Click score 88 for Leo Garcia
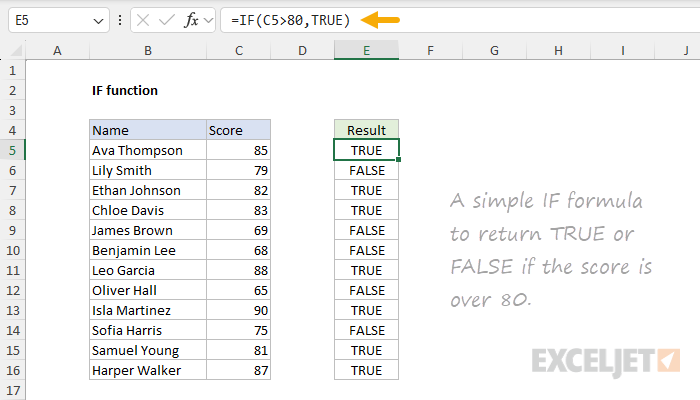 [239, 271]
